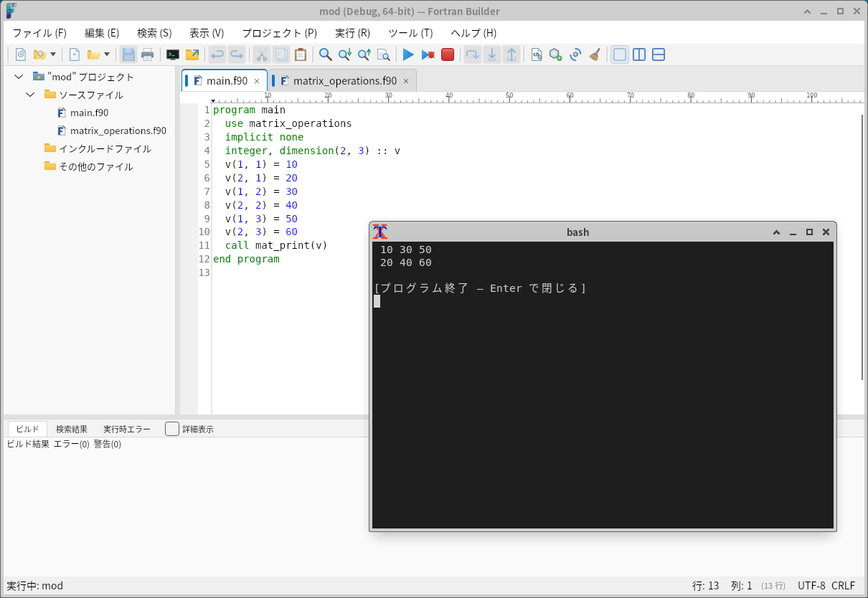This screenshot has height=598, width=868.
Task: Close the main.f90 editor tab
Action: 257,81
